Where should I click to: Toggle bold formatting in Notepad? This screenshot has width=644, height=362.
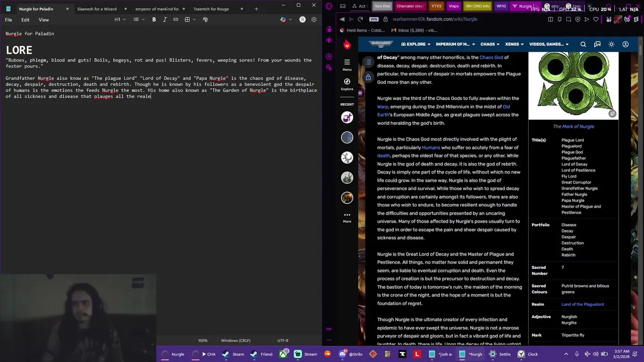[x=154, y=20]
